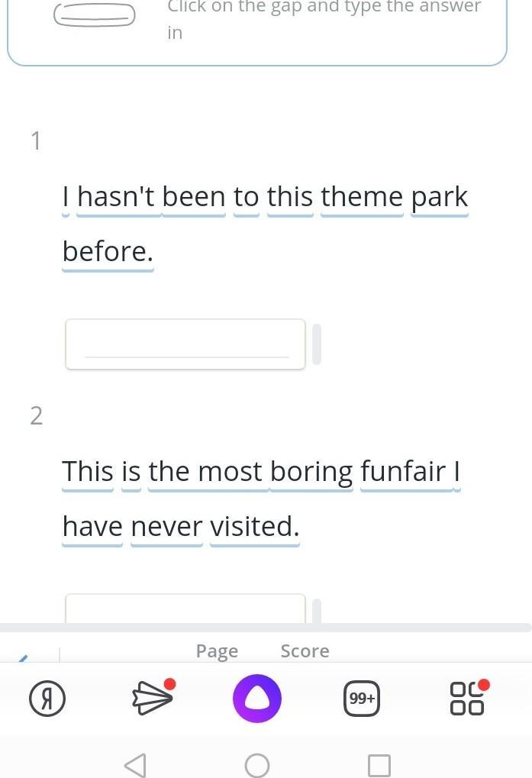Click the answer gap under sentence 1
The width and height of the screenshot is (532, 778).
pos(185,344)
